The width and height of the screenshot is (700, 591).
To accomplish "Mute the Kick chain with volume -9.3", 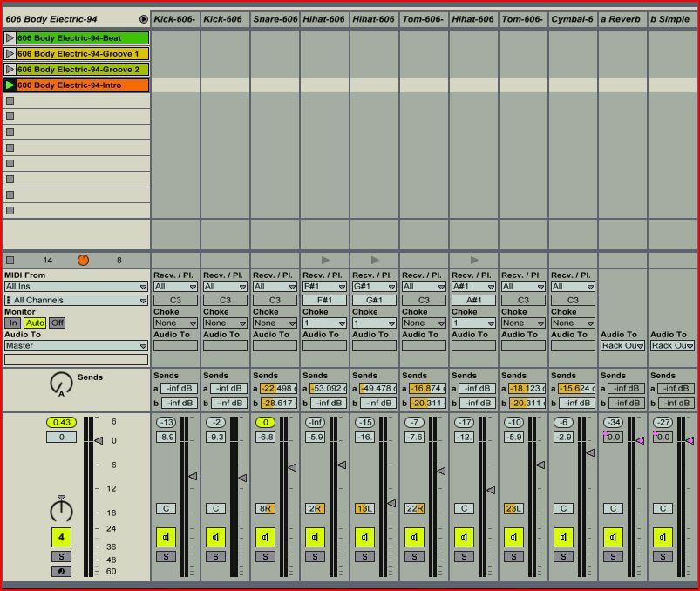I will [x=215, y=538].
